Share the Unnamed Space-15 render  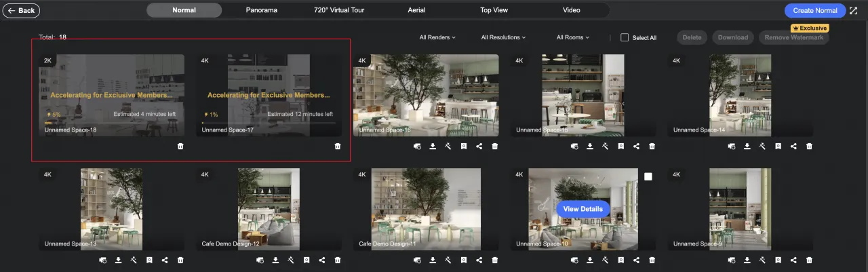point(636,146)
